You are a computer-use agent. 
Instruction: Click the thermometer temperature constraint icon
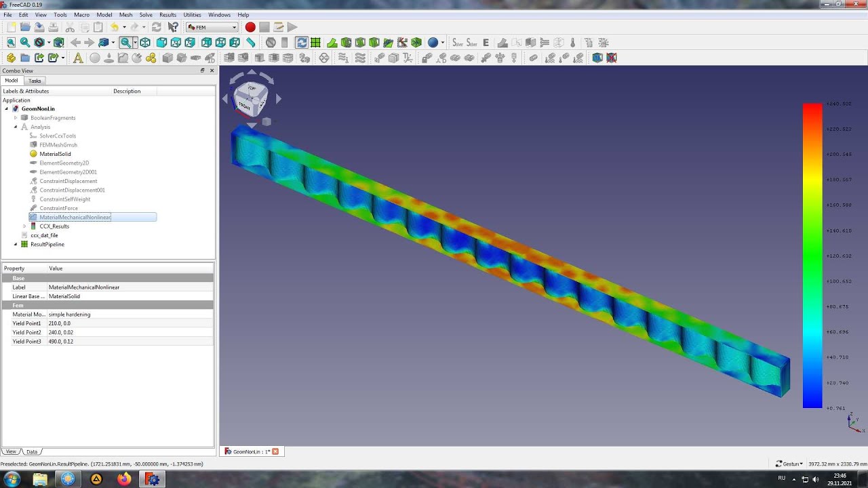[x=573, y=43]
